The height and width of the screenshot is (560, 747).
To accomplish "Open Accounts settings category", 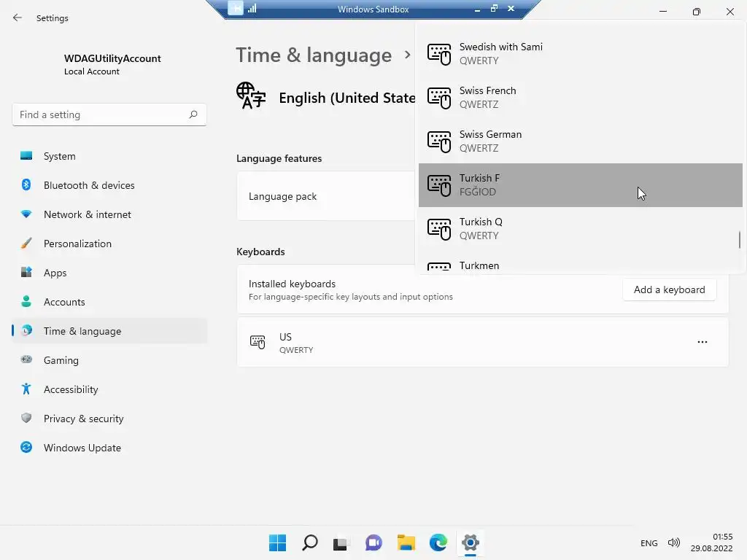I will click(109, 302).
